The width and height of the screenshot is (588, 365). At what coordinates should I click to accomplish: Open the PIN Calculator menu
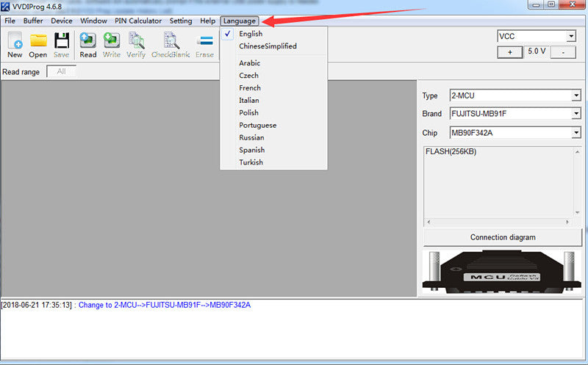click(x=138, y=21)
